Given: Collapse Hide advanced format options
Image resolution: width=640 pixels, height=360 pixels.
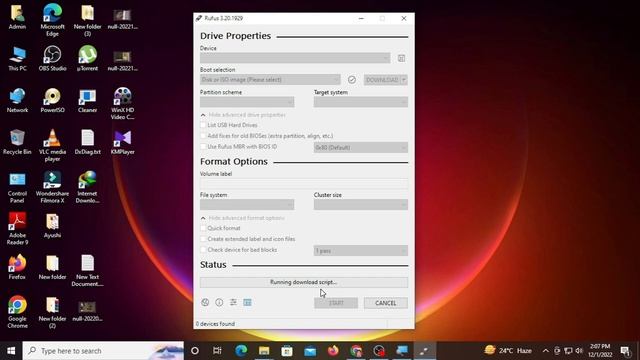Looking at the screenshot, I should click(242, 218).
